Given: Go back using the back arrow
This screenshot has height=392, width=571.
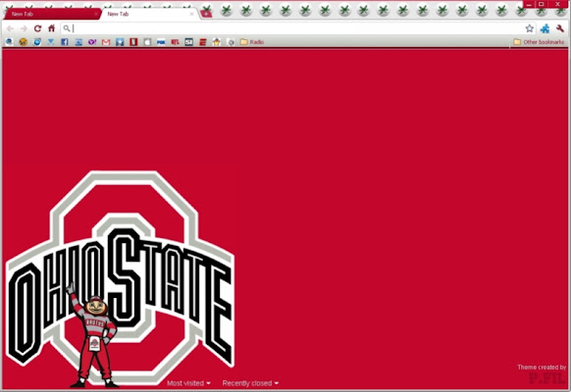Looking at the screenshot, I should click(10, 28).
